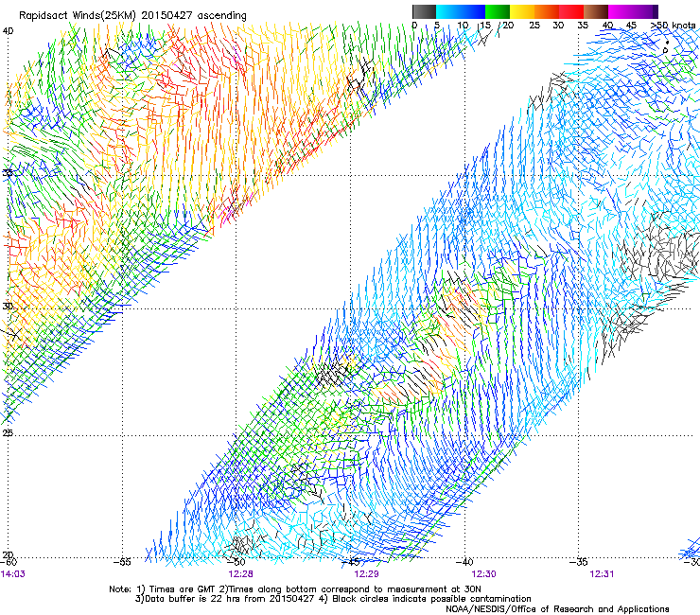The image size is (700, 615).
Task: Click the Rapidscat Winds(25KM) title text
Action: point(132,15)
